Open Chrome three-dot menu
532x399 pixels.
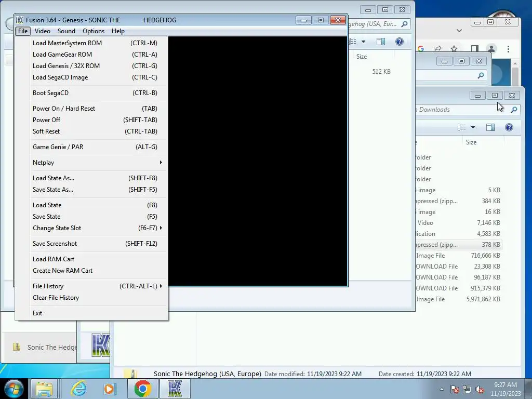(x=508, y=49)
